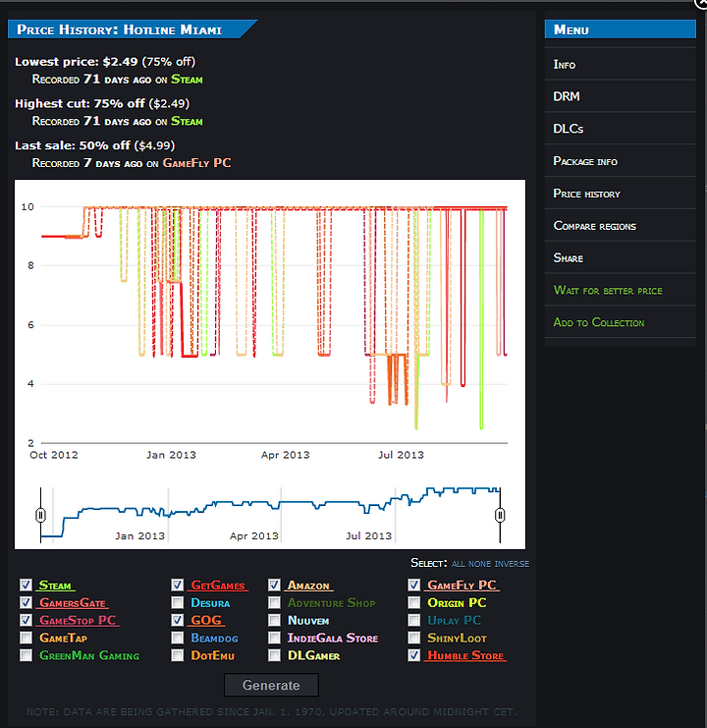Uncheck the GameFly PC checkbox

[x=413, y=585]
